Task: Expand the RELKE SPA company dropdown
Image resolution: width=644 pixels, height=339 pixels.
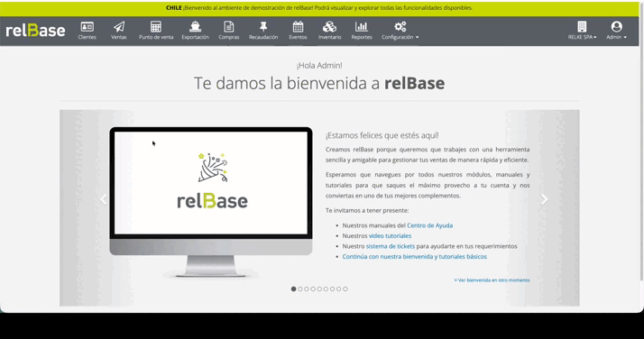Action: coord(582,31)
